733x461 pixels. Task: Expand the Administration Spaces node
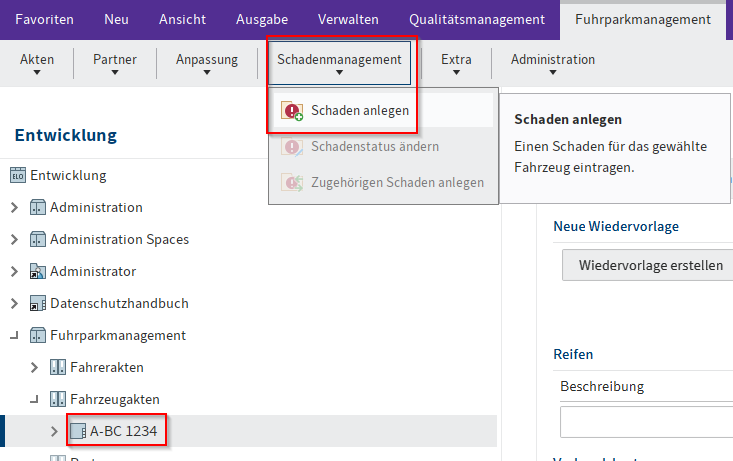click(14, 239)
